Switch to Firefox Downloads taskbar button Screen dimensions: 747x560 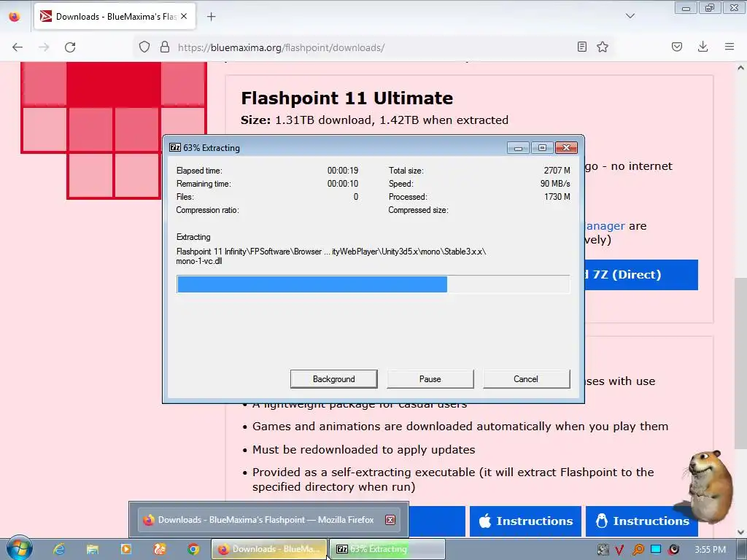(269, 549)
